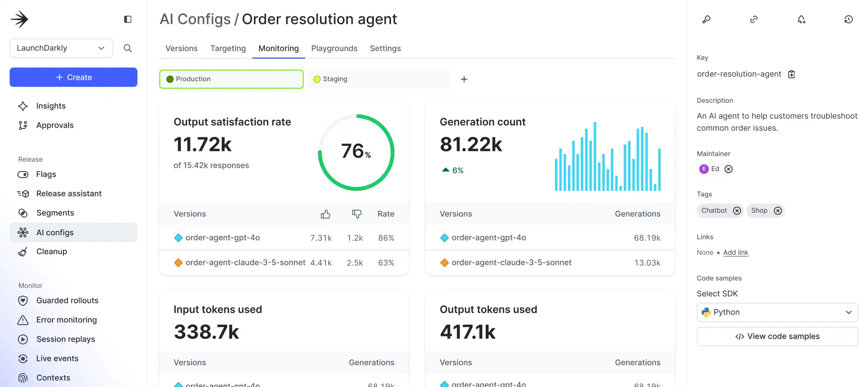
Task: Click order-agent-claude-3-5-sonnet in Generation count table
Action: (x=511, y=263)
